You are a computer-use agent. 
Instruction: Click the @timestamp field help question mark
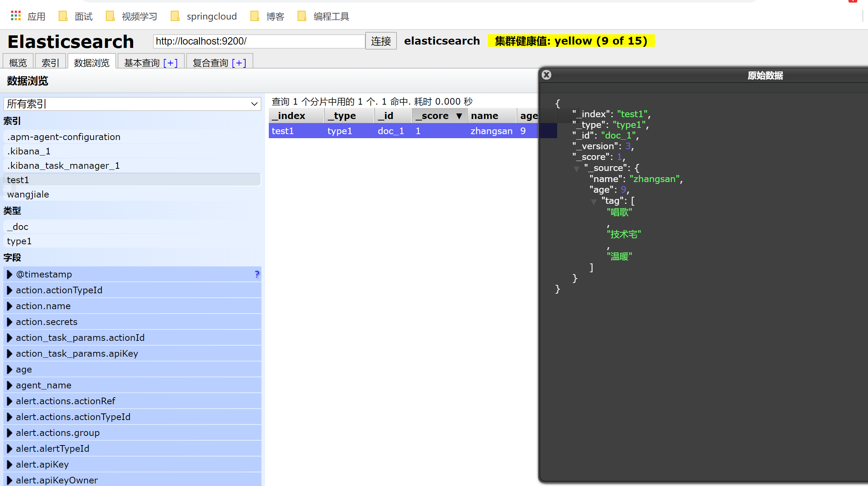tap(257, 274)
